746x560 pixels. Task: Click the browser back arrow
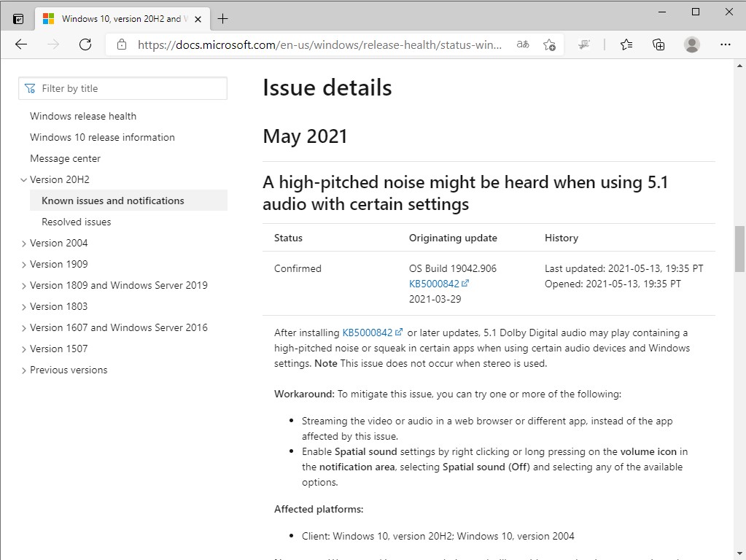point(21,44)
